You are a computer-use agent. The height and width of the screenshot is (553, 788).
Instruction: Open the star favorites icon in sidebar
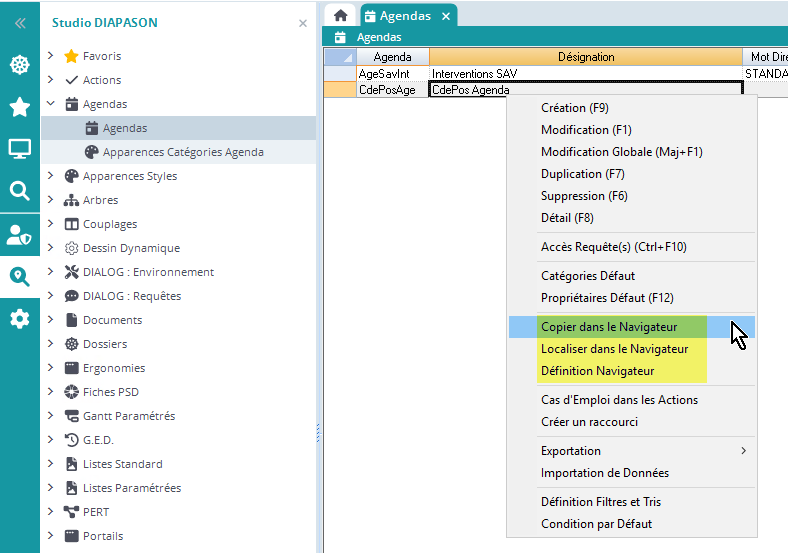point(20,107)
